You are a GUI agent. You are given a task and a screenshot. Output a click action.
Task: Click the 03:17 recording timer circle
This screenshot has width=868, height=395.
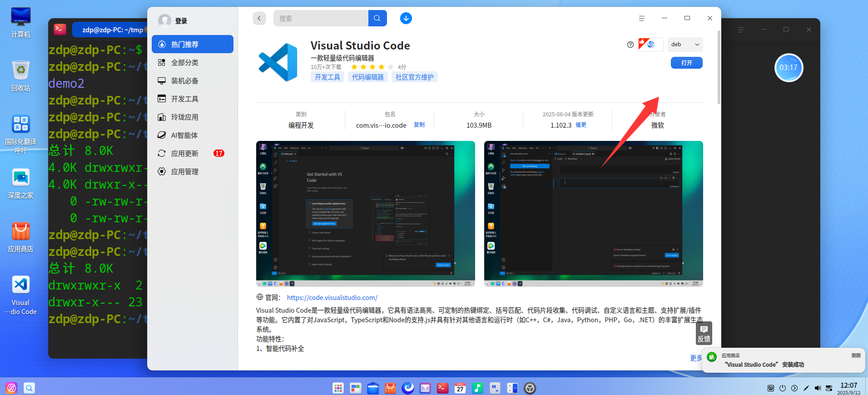(789, 67)
